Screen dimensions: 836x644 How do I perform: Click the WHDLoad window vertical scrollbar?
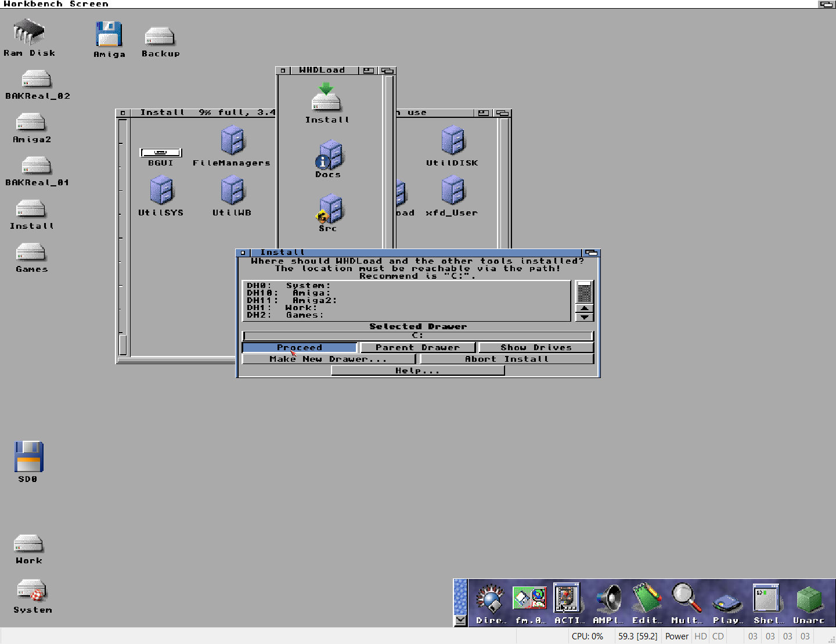(x=389, y=163)
